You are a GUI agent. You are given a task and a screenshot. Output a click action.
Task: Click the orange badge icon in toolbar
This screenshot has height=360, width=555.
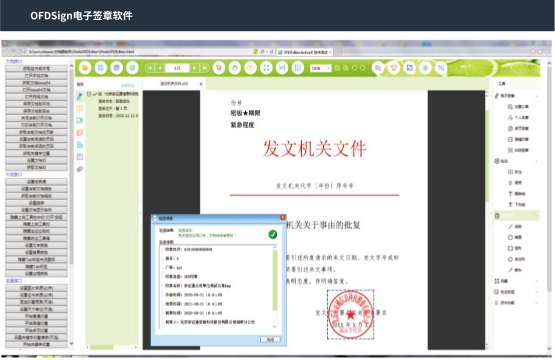point(394,68)
